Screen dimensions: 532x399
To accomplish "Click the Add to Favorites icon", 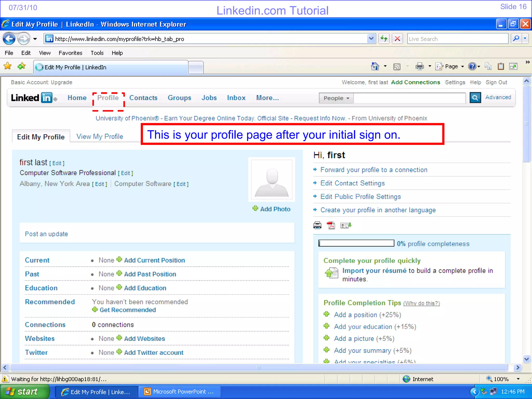I will click(x=22, y=66).
